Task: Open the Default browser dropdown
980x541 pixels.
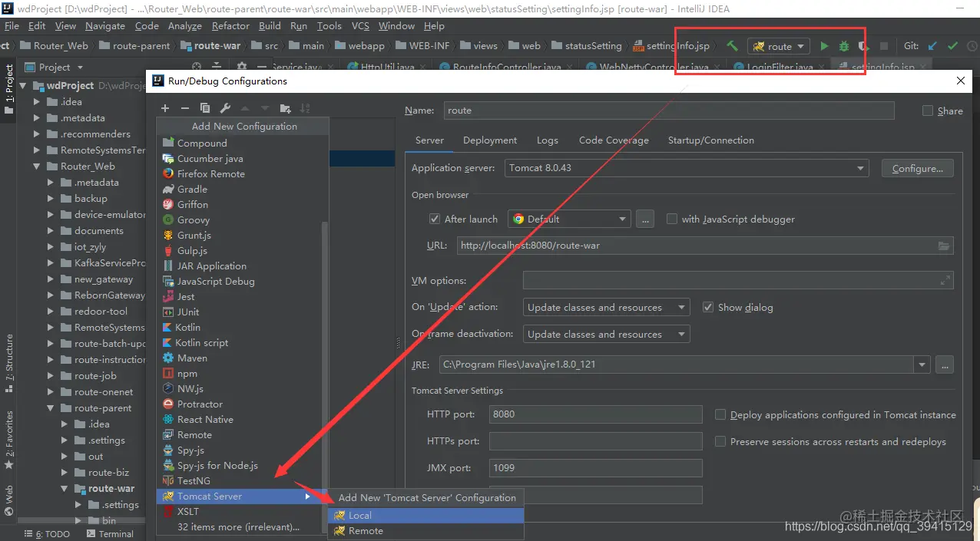Action: pyautogui.click(x=569, y=219)
